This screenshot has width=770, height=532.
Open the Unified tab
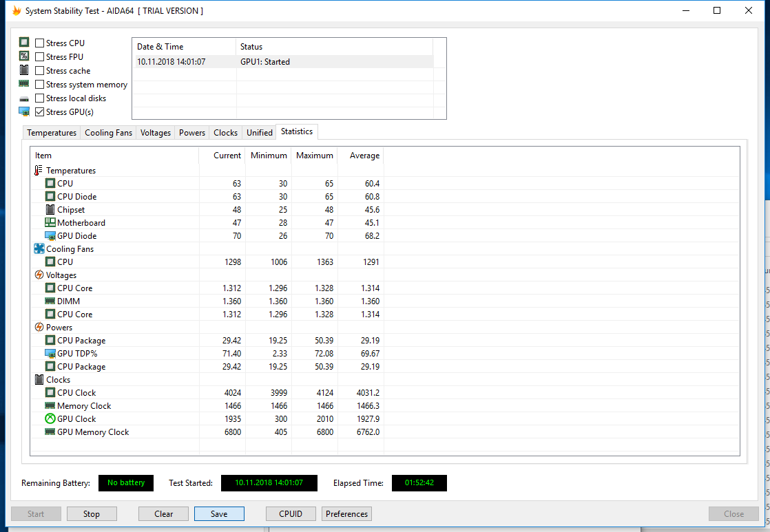pos(259,133)
